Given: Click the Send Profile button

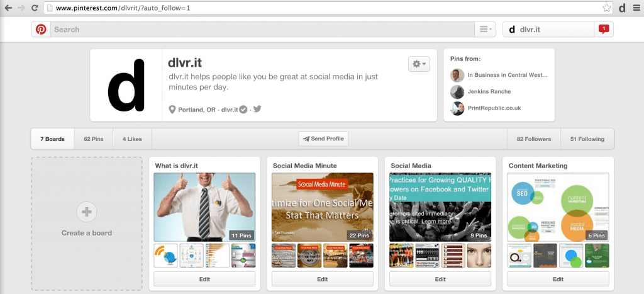Looking at the screenshot, I should (x=323, y=139).
